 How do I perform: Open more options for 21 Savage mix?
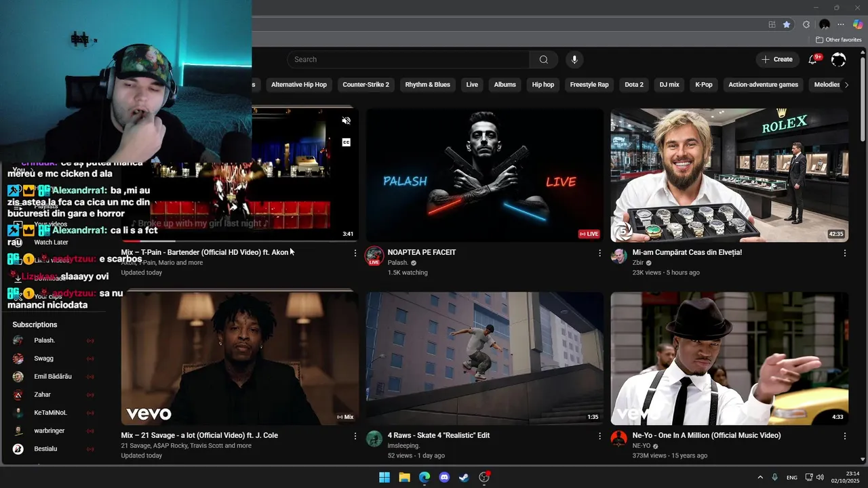355,436
